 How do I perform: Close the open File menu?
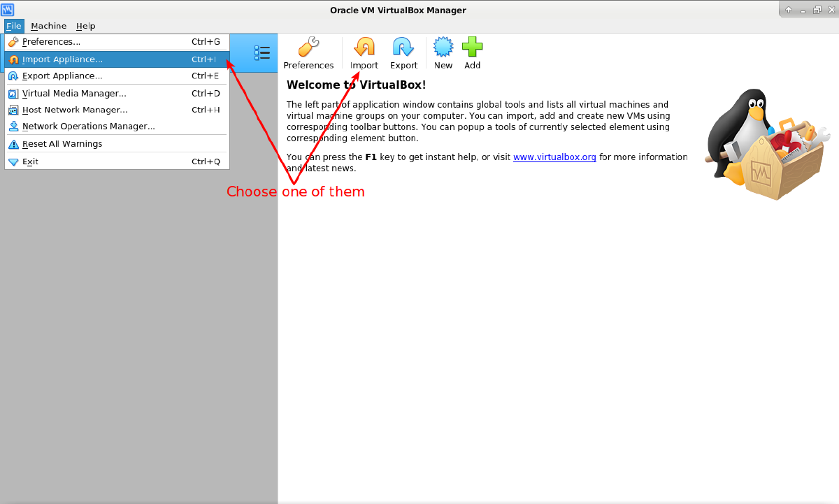[14, 26]
